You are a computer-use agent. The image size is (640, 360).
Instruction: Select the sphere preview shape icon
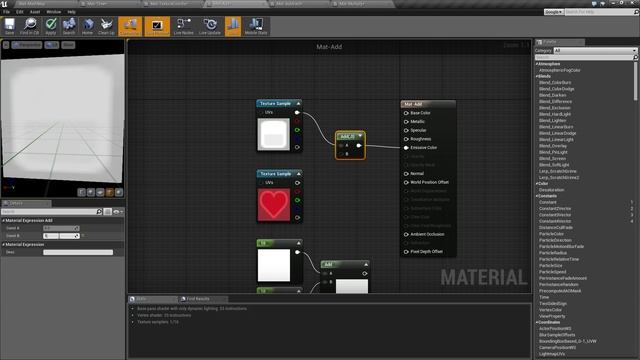tap(91, 192)
